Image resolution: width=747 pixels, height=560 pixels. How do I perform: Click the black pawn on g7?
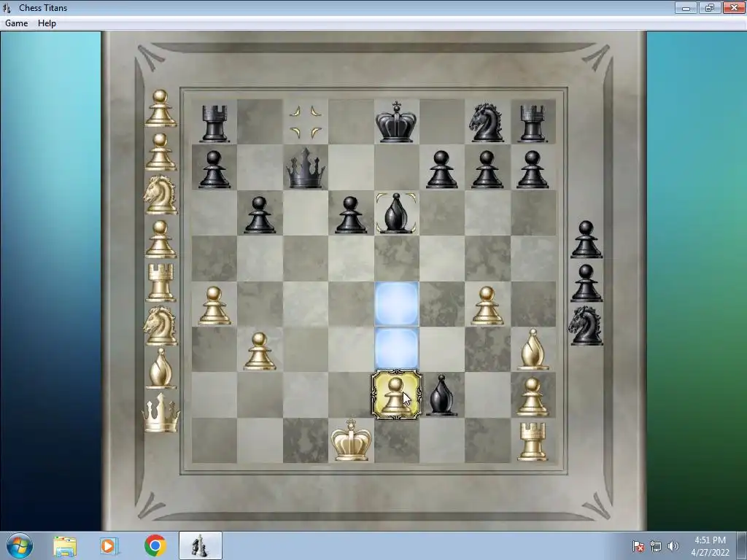(487, 169)
